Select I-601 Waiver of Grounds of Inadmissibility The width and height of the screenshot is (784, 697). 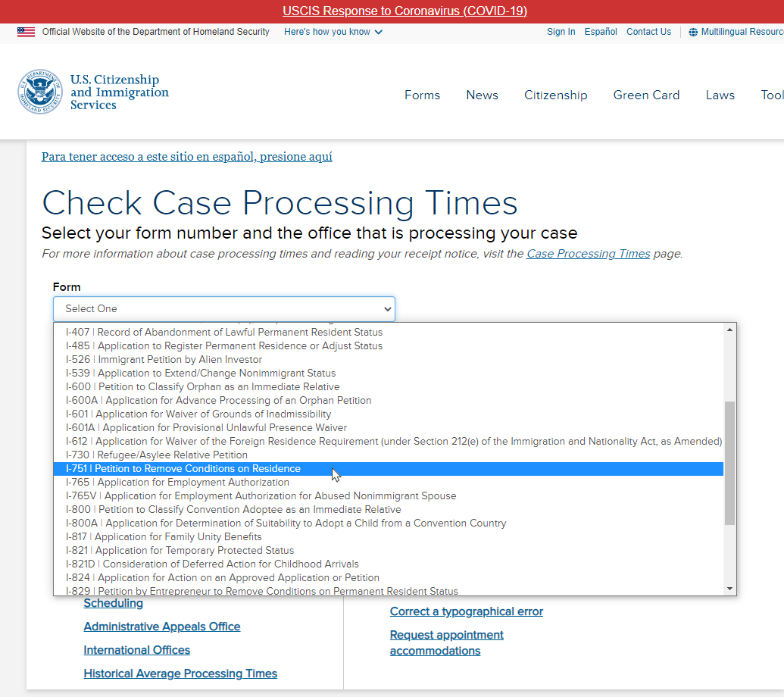pos(389,414)
